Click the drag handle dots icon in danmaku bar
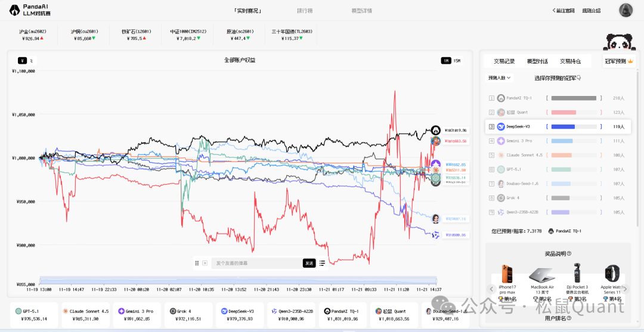This screenshot has height=332, width=644. click(x=197, y=263)
